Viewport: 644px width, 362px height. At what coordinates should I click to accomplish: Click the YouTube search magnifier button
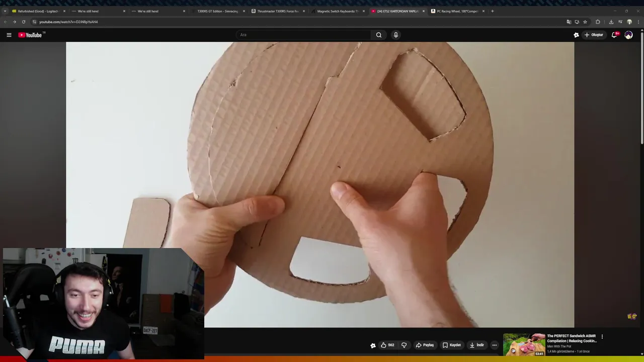point(379,35)
